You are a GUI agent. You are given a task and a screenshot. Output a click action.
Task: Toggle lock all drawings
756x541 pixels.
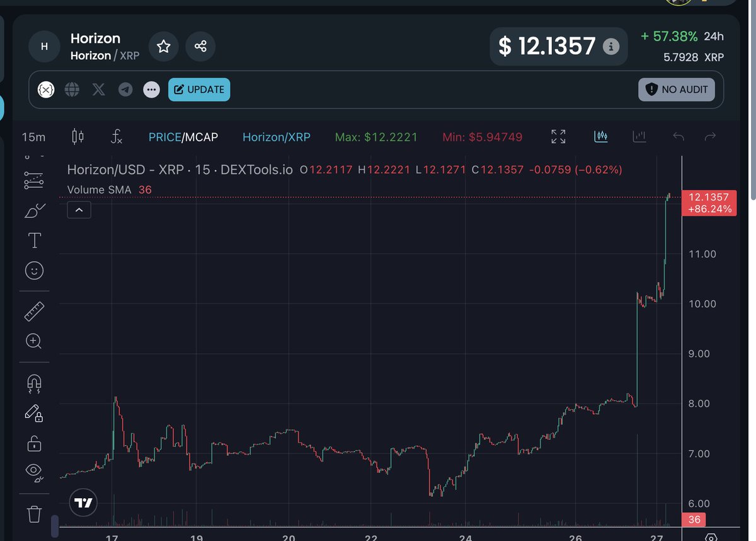point(34,443)
